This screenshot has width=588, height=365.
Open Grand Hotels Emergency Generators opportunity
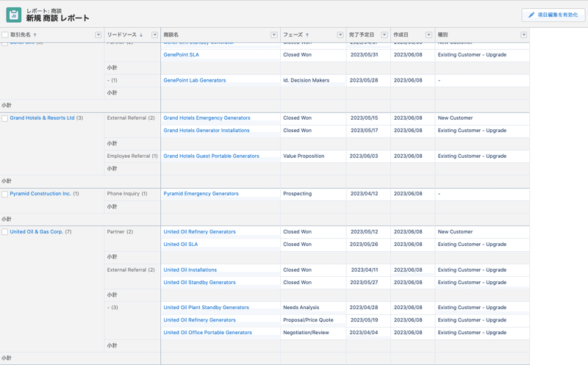207,118
